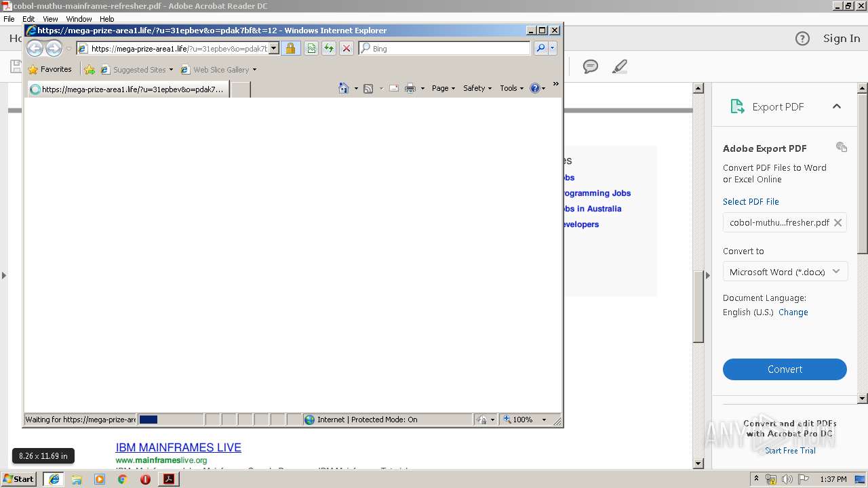The width and height of the screenshot is (868, 488).
Task: Click Change document language link
Action: [793, 312]
